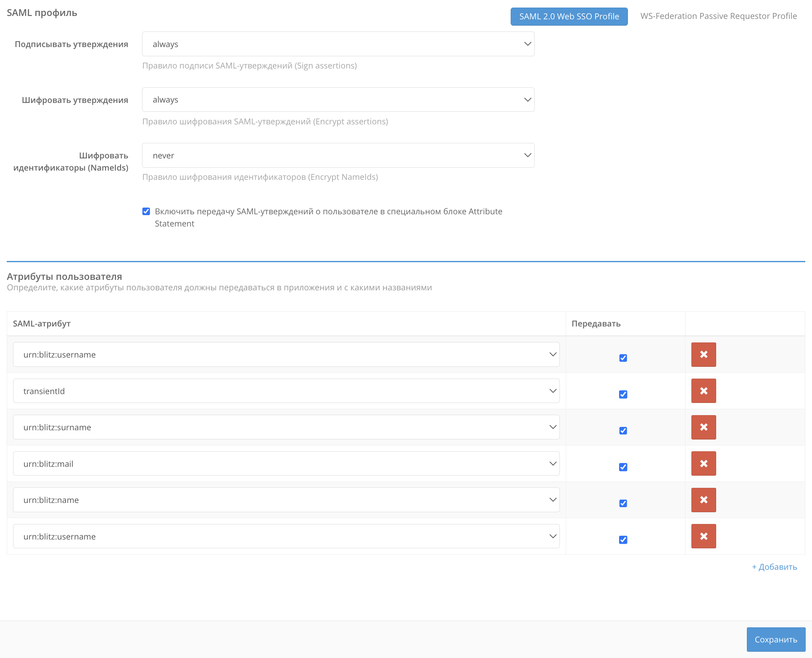Open the encrypt assertions dropdown
The height and width of the screenshot is (658, 812).
pos(338,100)
